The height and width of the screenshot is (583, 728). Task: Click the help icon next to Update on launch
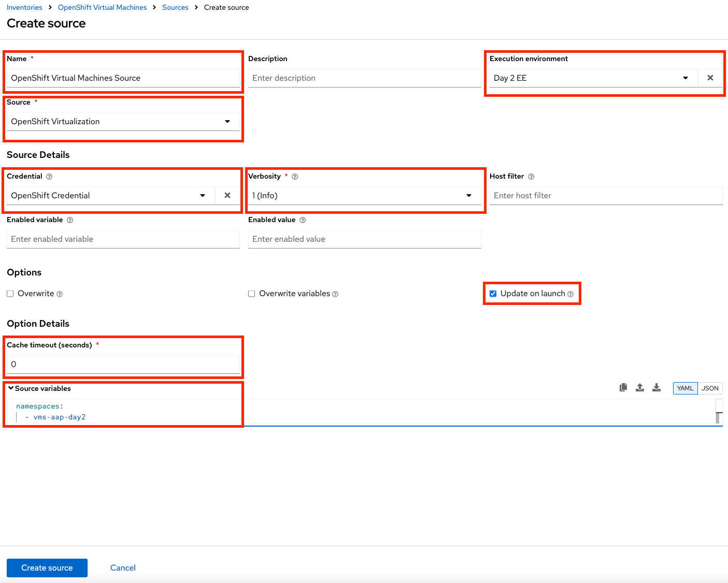[x=570, y=294]
